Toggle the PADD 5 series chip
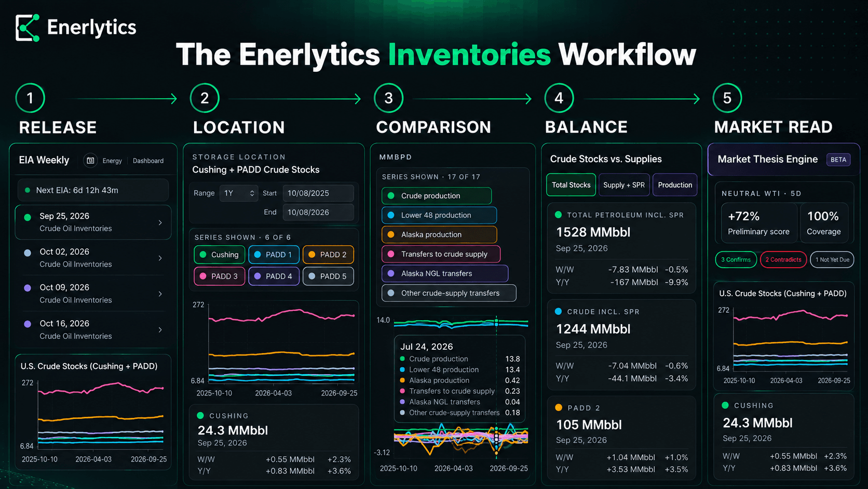 [x=328, y=276]
